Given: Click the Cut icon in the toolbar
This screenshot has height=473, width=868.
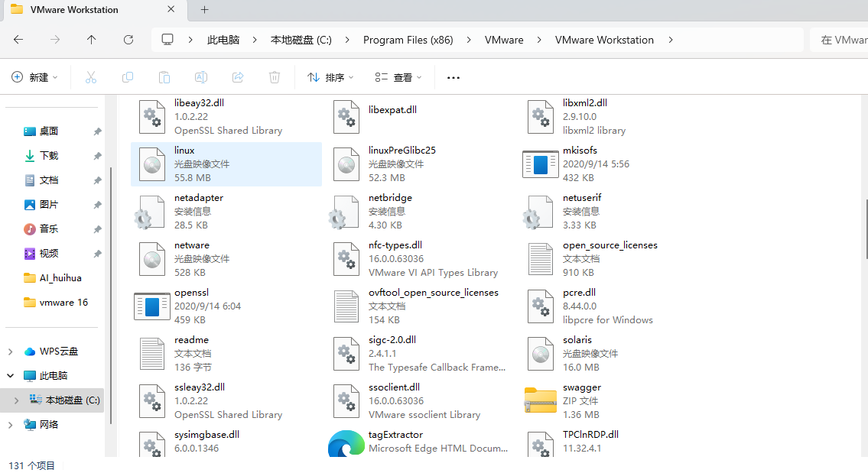Looking at the screenshot, I should click(90, 76).
